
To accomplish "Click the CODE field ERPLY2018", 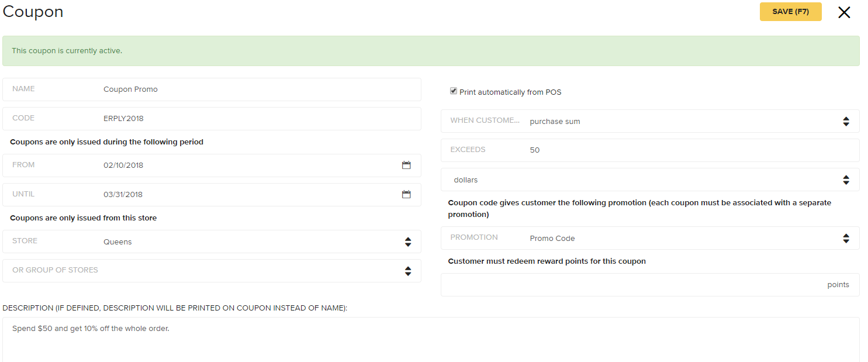I will coord(212,119).
